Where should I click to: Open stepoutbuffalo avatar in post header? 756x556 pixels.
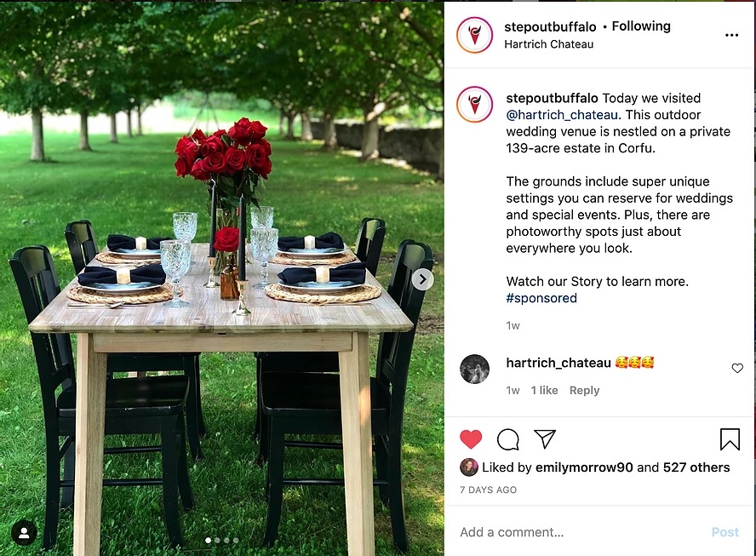tap(474, 35)
